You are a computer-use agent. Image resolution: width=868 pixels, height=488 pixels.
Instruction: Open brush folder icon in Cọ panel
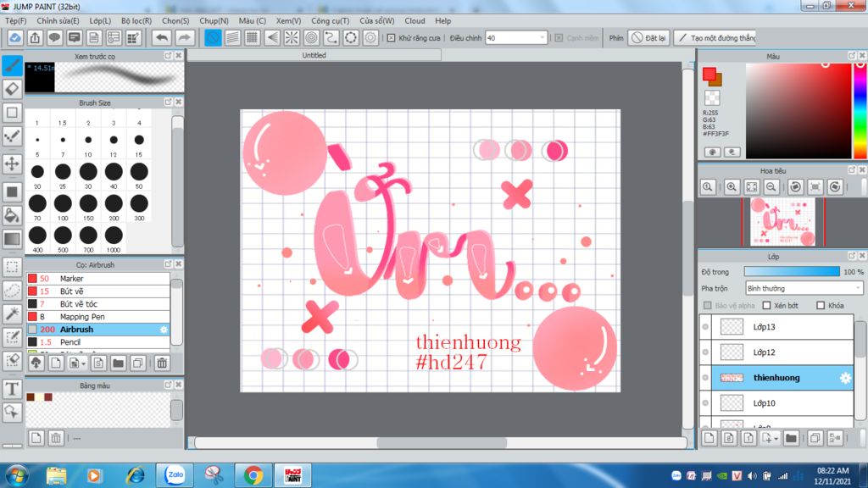click(118, 363)
